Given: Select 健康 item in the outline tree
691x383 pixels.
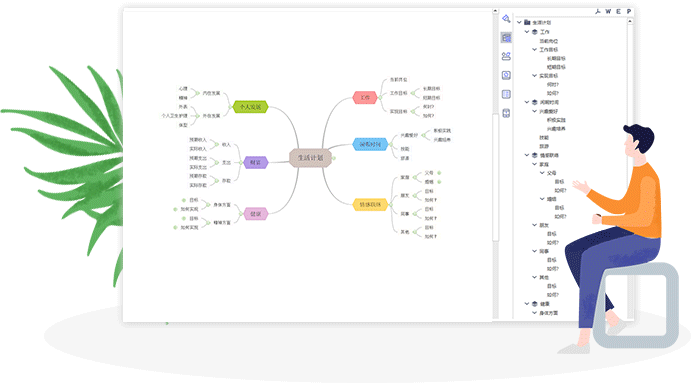Looking at the screenshot, I should [x=545, y=304].
